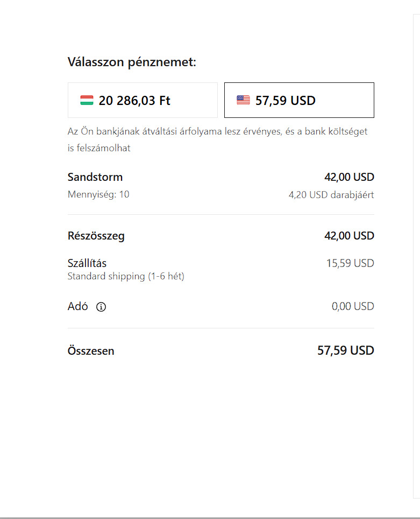Image resolution: width=420 pixels, height=519 pixels.
Task: Click the 15,59 USD shipping cost
Action: click(350, 263)
